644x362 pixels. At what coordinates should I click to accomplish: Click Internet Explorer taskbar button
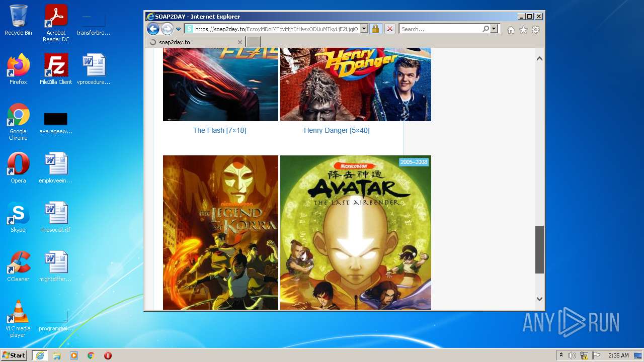[x=40, y=355]
